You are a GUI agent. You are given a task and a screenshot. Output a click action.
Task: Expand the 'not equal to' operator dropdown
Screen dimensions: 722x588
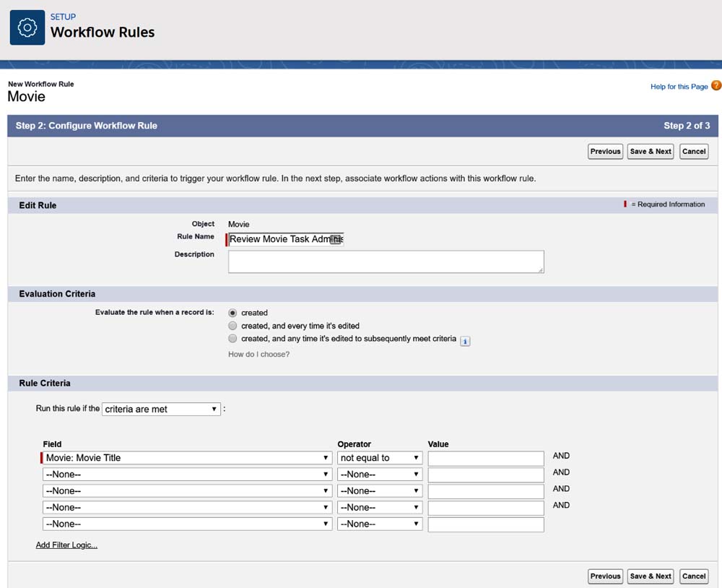point(380,458)
